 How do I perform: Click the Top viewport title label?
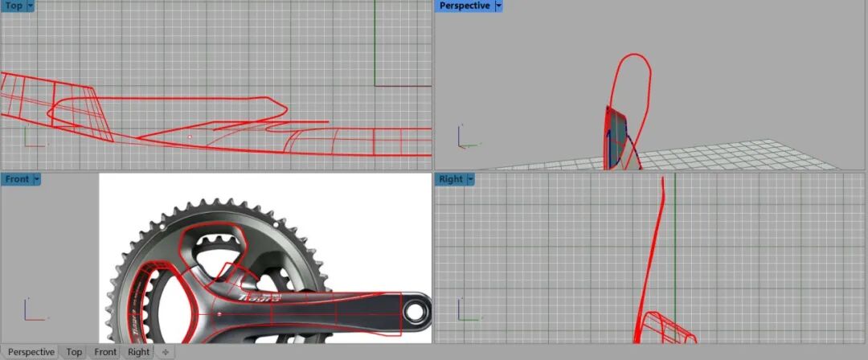tap(14, 6)
